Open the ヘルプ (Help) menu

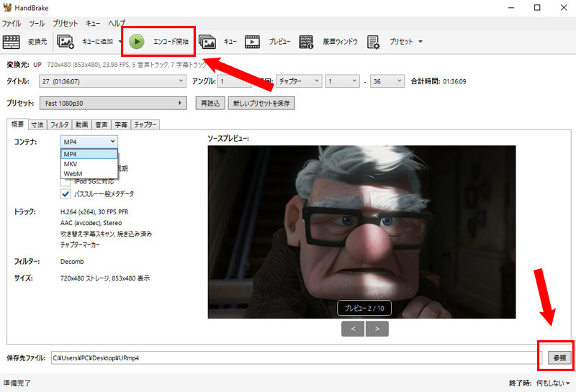pyautogui.click(x=117, y=24)
